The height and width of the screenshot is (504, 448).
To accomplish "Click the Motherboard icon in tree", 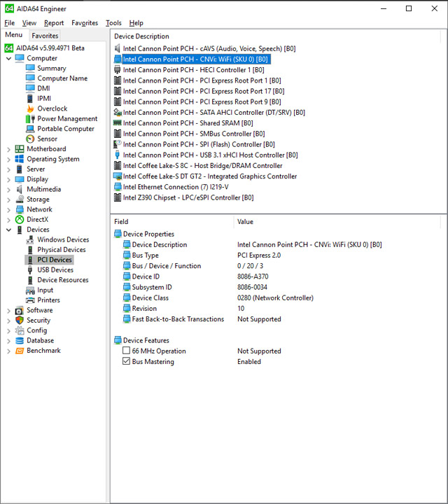I will click(20, 149).
